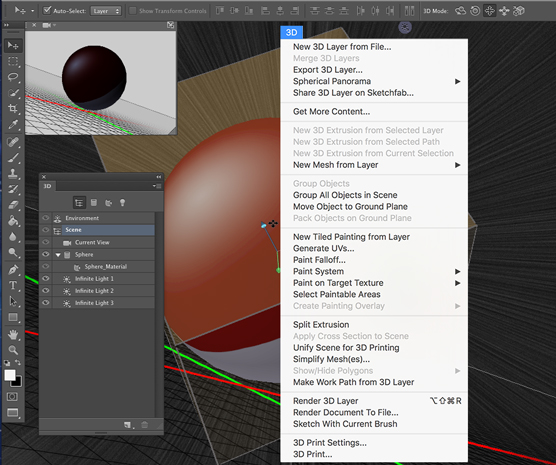Select the Pen tool
Screen dimensions: 556x465
tap(13, 270)
